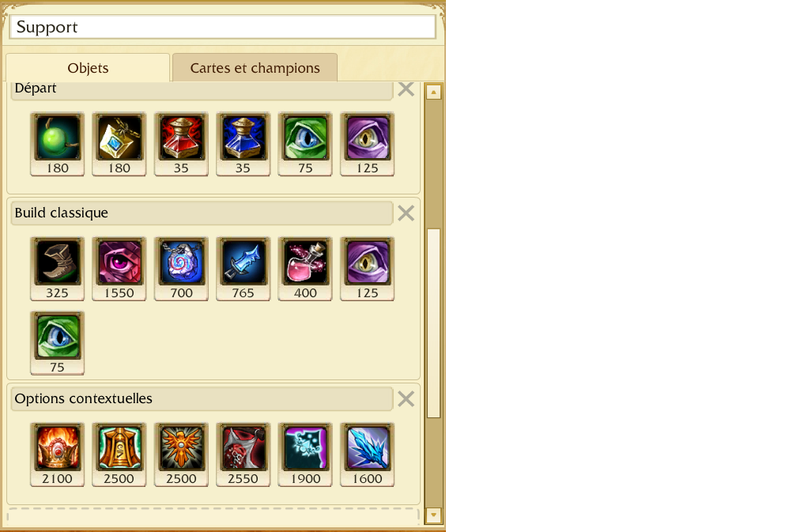Click the pink Oracle's Elixir potion 400
Image resolution: width=797 pixels, height=532 pixels.
pyautogui.click(x=305, y=269)
